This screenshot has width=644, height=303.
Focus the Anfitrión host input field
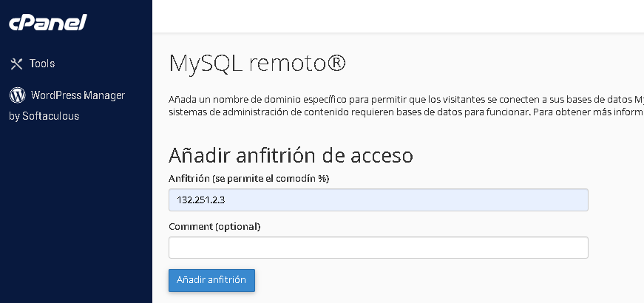click(379, 200)
